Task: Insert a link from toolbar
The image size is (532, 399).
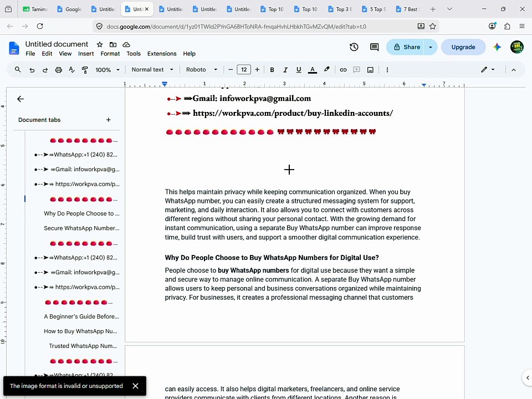Action: tap(343, 70)
